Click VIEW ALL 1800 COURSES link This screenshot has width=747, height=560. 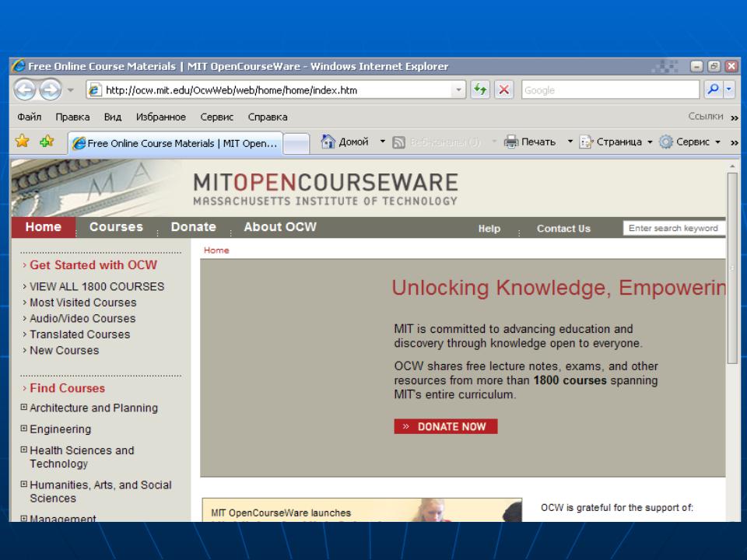tap(96, 286)
